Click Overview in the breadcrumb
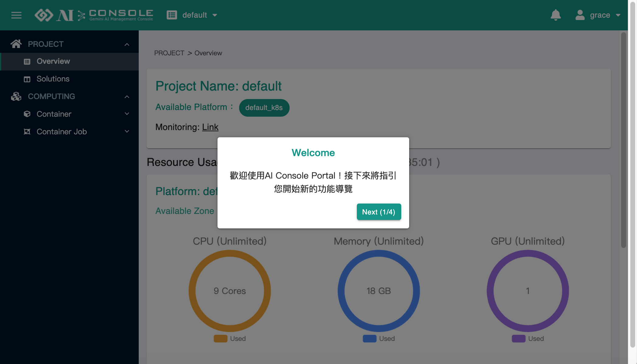Screen dimensions: 637x364 tap(208, 53)
